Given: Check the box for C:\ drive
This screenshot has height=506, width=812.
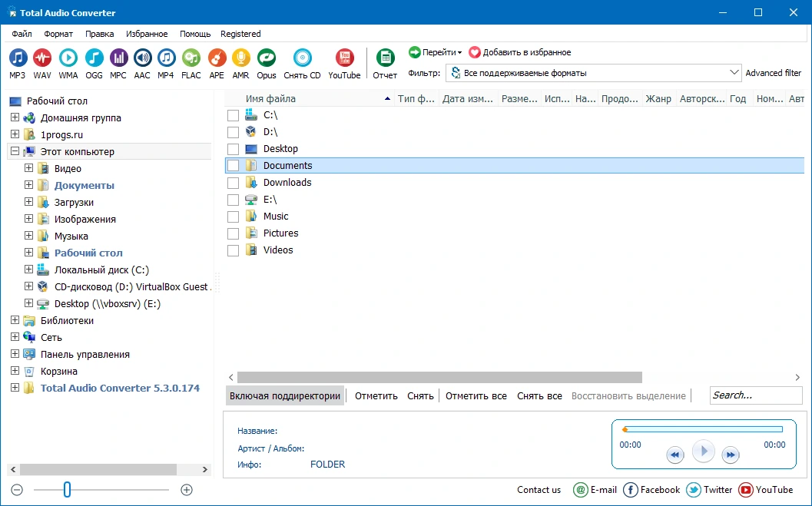Looking at the screenshot, I should tap(233, 115).
